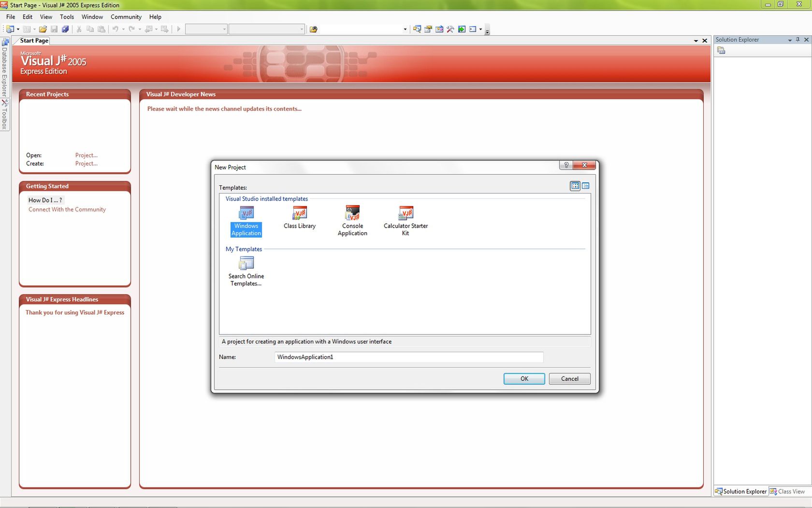Click the Solution Explorer panel toolbar icon
The width and height of the screenshot is (812, 508).
721,51
